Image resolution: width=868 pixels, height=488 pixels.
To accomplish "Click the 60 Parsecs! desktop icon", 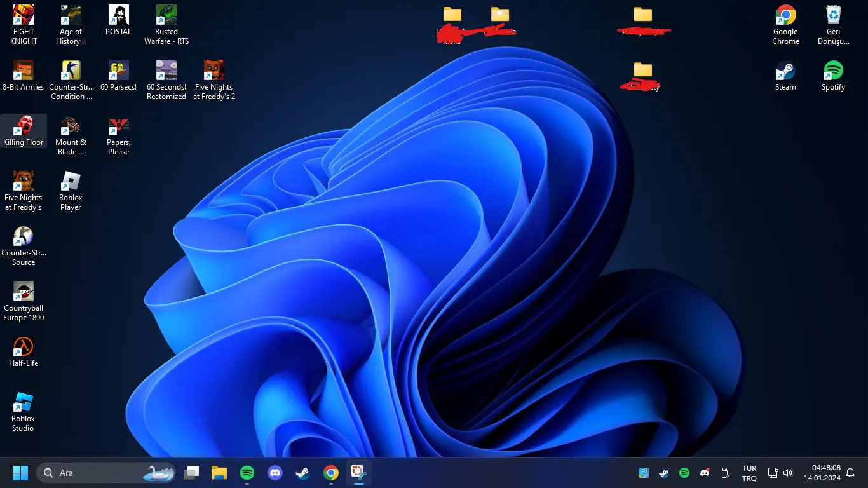I will coord(118,76).
